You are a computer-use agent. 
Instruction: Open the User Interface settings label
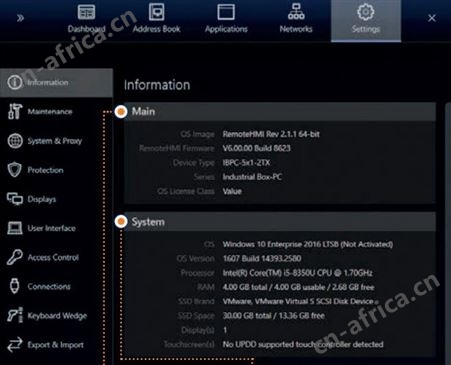click(x=52, y=228)
